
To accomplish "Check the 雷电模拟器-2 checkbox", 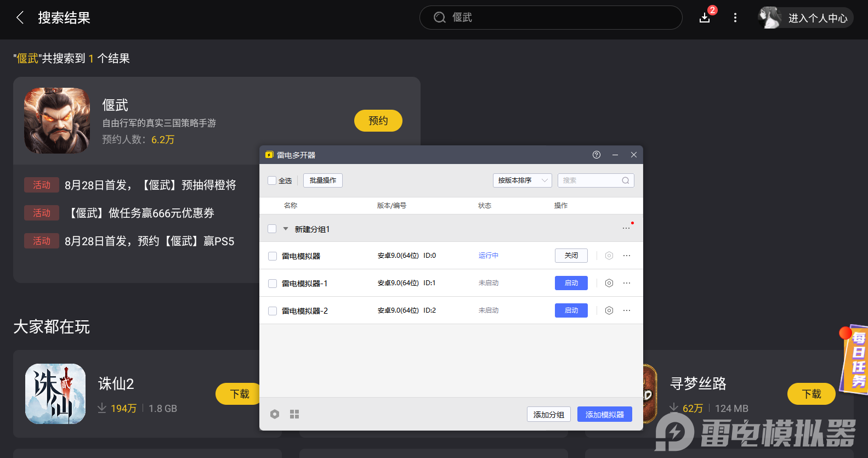I will [x=273, y=311].
